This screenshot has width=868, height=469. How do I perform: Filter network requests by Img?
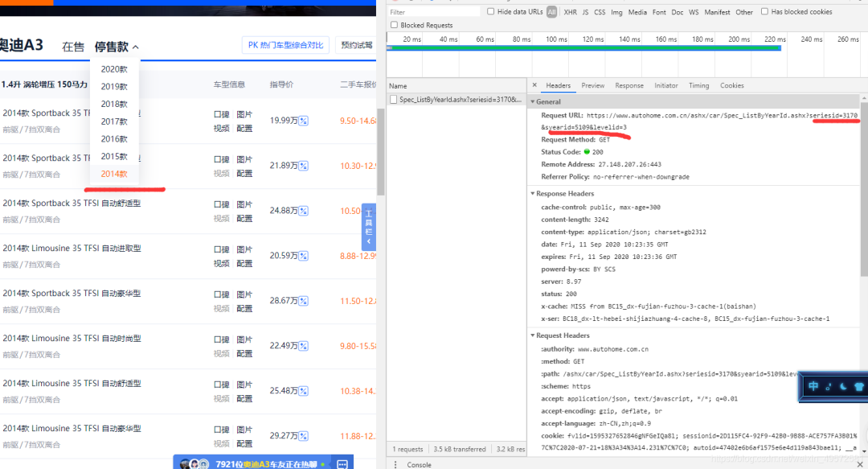pos(616,12)
